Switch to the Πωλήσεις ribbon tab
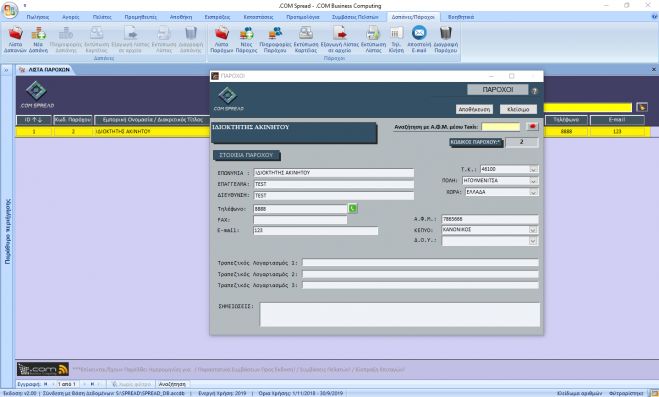659x397 pixels. click(x=38, y=17)
